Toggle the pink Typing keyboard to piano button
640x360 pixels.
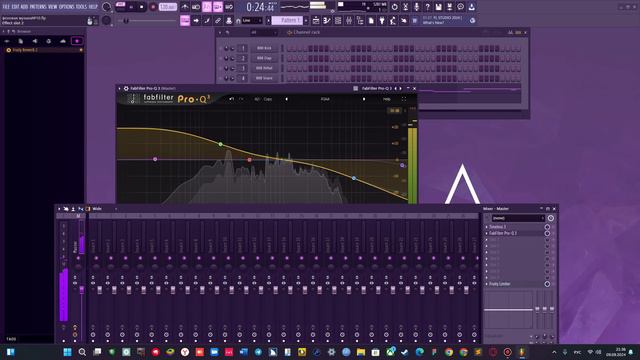(185, 20)
